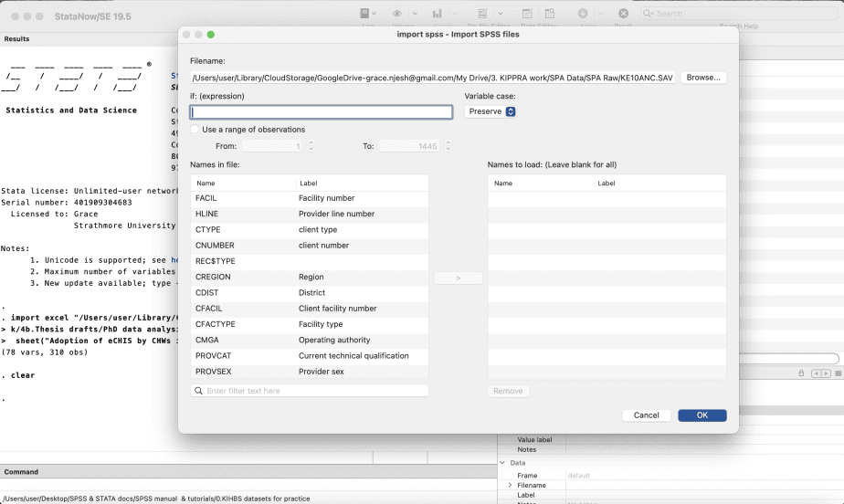Confirm import with the OK button
844x504 pixels.
pos(702,415)
